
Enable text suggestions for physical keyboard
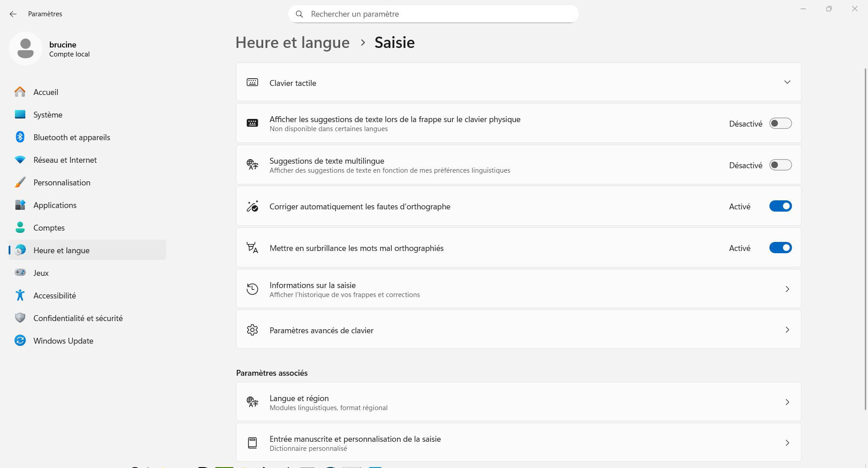coord(780,123)
